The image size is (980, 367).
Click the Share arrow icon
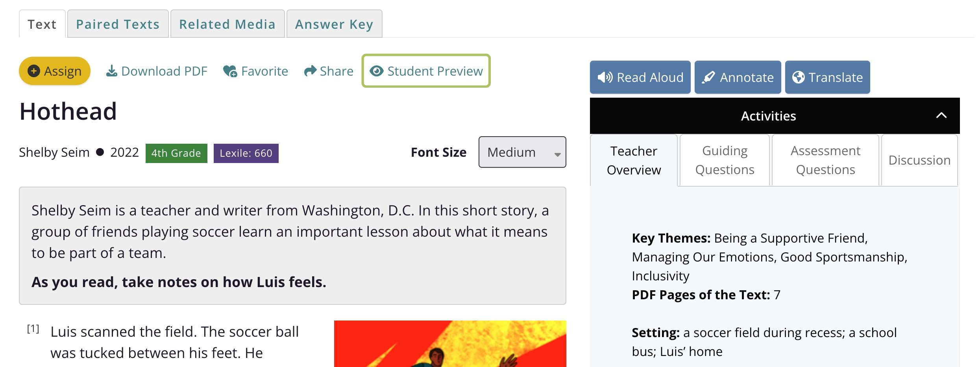pyautogui.click(x=310, y=71)
